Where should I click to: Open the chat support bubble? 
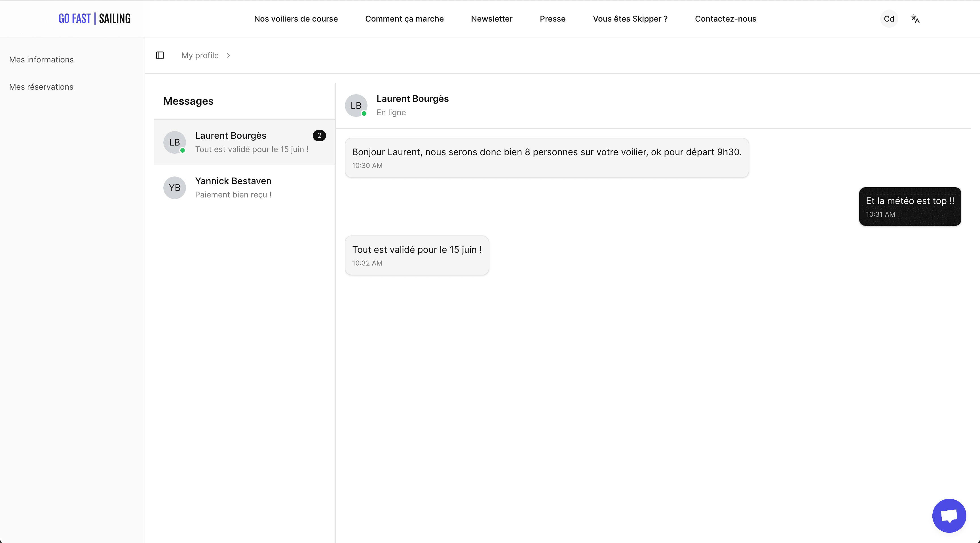tap(949, 515)
